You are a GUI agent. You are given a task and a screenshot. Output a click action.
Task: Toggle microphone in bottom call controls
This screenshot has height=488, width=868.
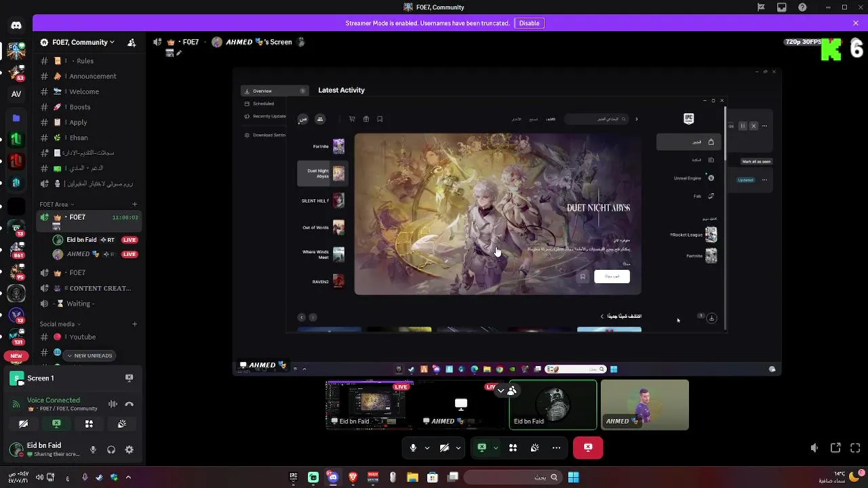(413, 447)
